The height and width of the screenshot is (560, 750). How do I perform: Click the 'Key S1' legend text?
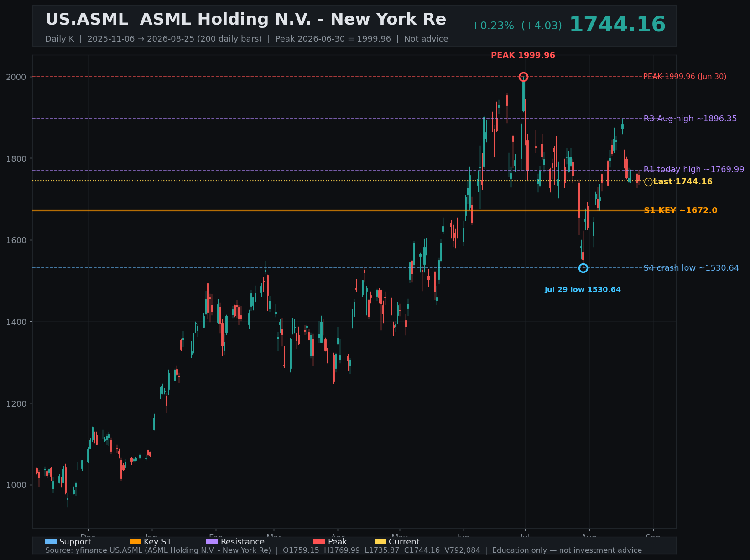pyautogui.click(x=157, y=542)
